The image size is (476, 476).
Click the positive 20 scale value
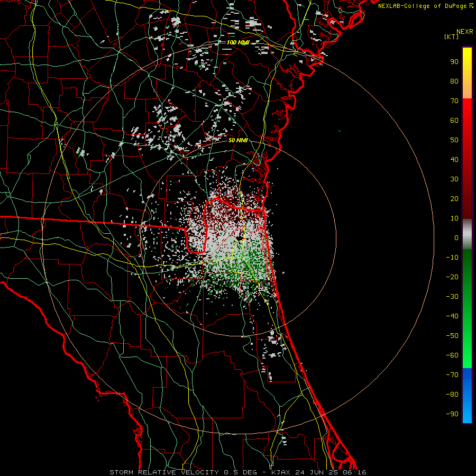click(x=454, y=199)
